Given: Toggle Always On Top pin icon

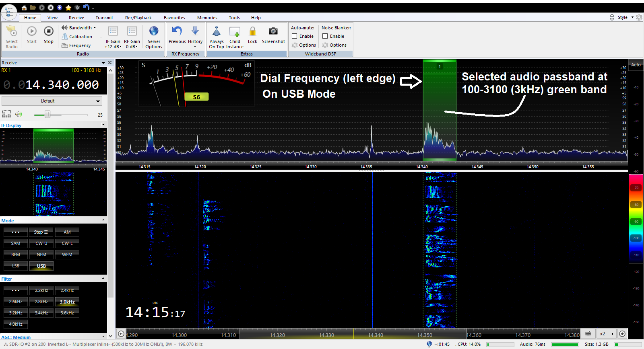Looking at the screenshot, I should [x=216, y=31].
